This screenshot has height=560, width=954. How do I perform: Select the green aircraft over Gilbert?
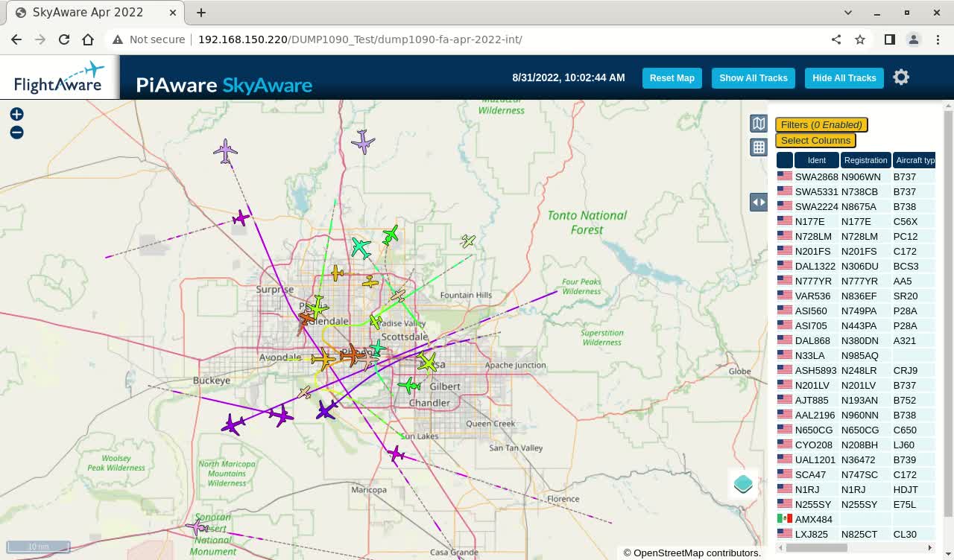coord(408,385)
